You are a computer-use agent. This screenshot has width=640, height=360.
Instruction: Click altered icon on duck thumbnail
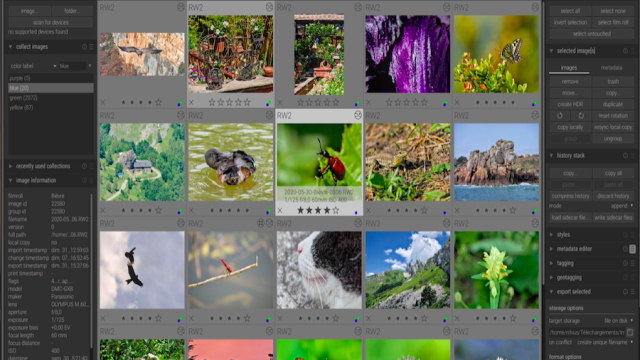pos(269,116)
